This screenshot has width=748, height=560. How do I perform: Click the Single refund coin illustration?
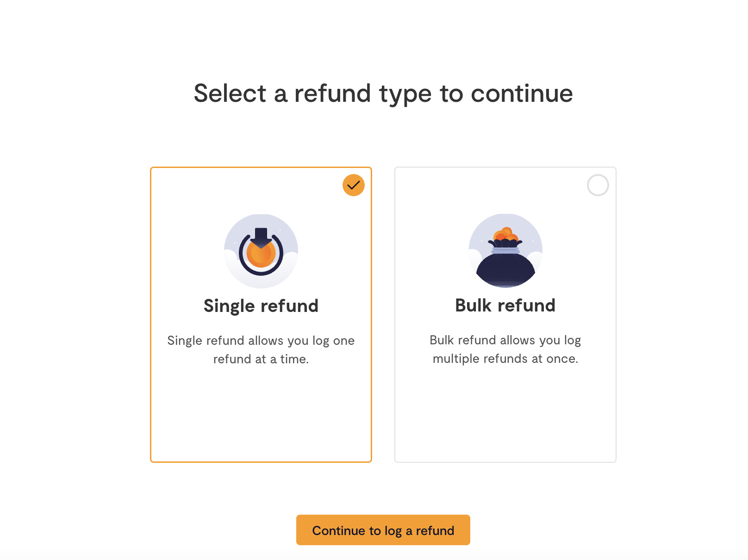click(x=261, y=251)
